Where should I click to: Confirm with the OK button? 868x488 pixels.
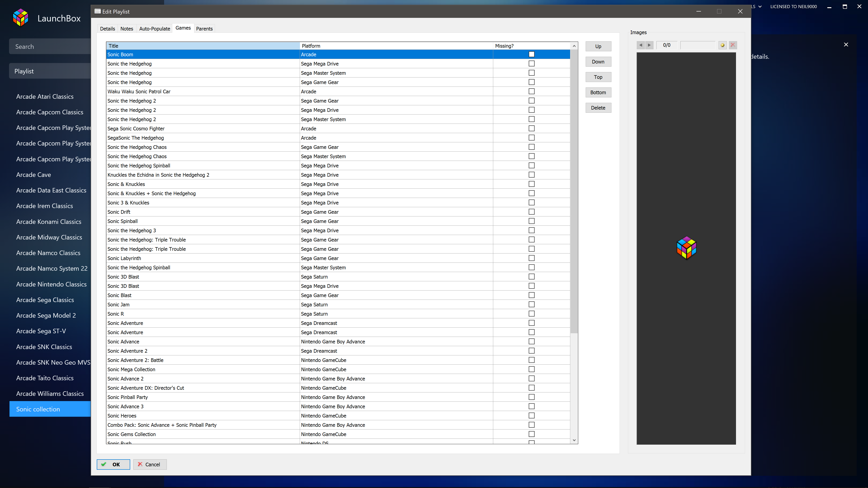coord(113,465)
